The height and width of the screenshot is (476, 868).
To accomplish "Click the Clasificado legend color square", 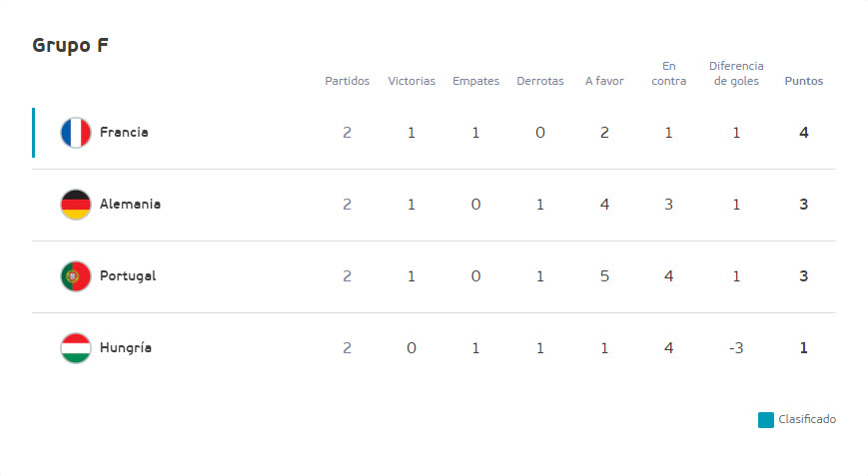I will [765, 420].
